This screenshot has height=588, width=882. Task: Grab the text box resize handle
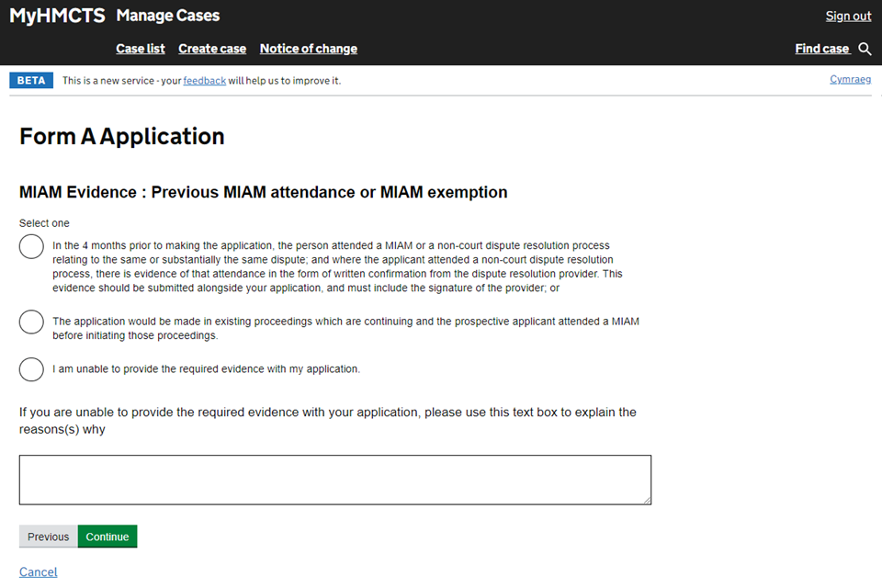coord(646,500)
